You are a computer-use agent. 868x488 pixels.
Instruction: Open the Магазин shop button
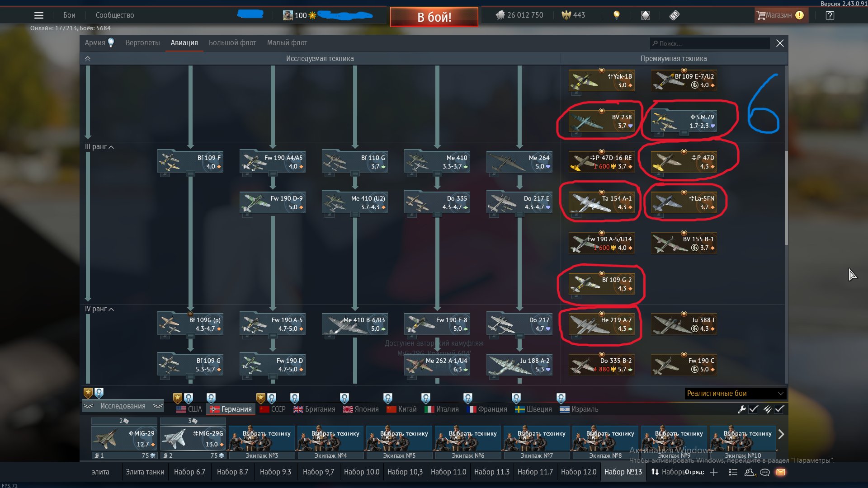click(779, 15)
